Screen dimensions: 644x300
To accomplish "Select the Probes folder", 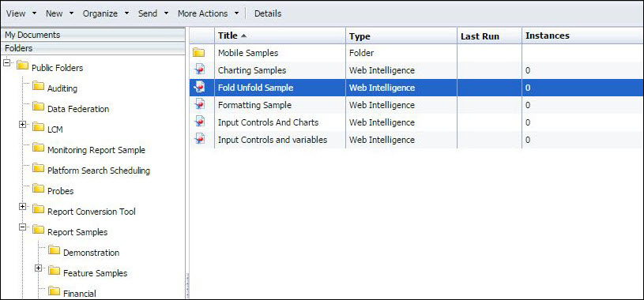I will 60,191.
